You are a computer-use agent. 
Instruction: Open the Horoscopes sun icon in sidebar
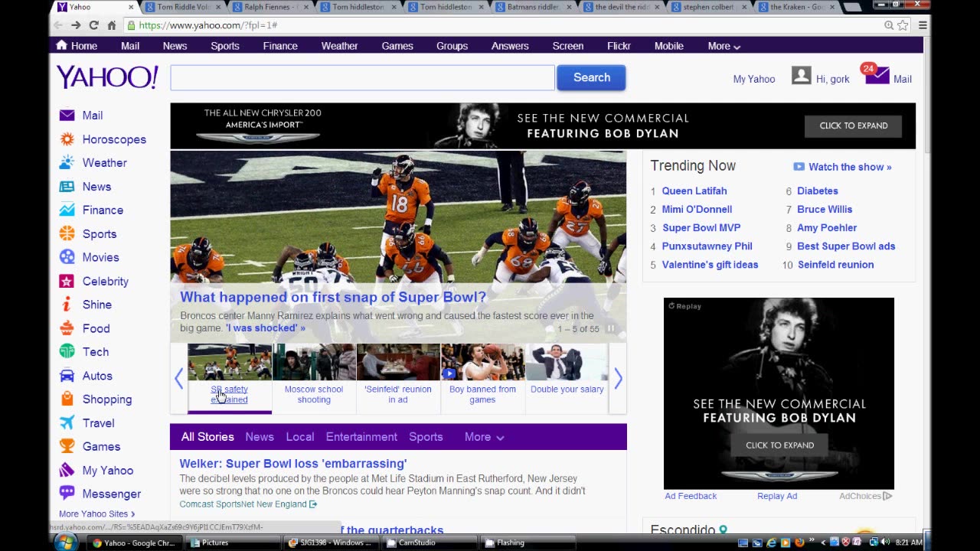67,139
